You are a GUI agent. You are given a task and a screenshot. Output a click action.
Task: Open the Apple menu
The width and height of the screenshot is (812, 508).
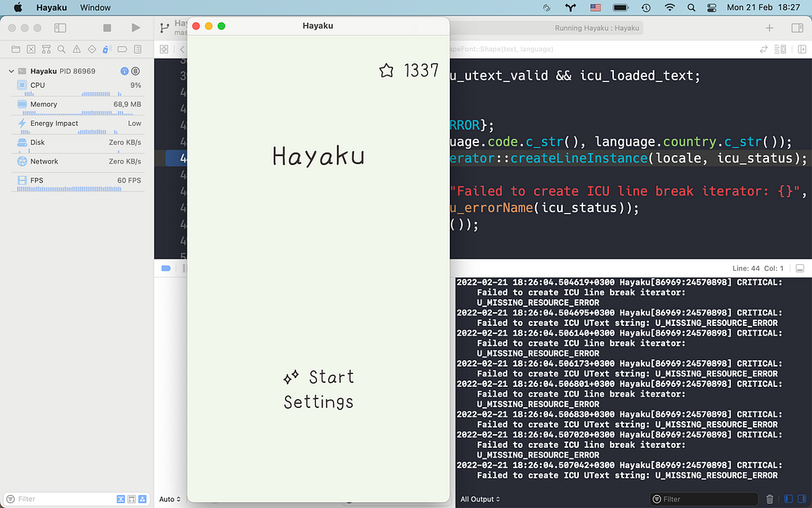coord(18,7)
